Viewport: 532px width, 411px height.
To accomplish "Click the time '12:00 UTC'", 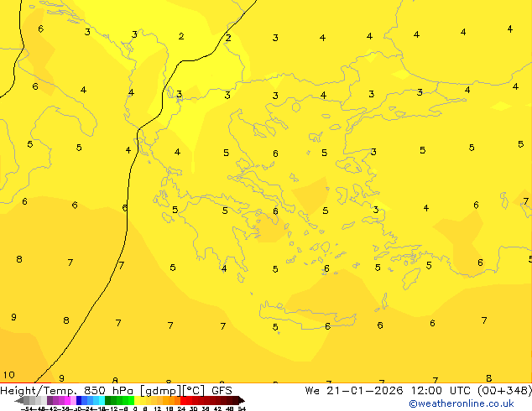I will tap(441, 391).
